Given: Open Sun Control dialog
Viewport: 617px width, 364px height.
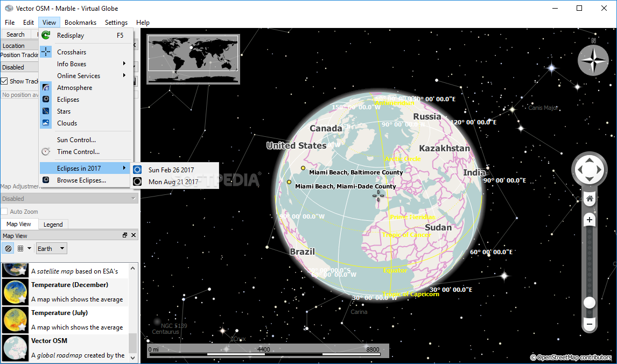Looking at the screenshot, I should (x=86, y=139).
